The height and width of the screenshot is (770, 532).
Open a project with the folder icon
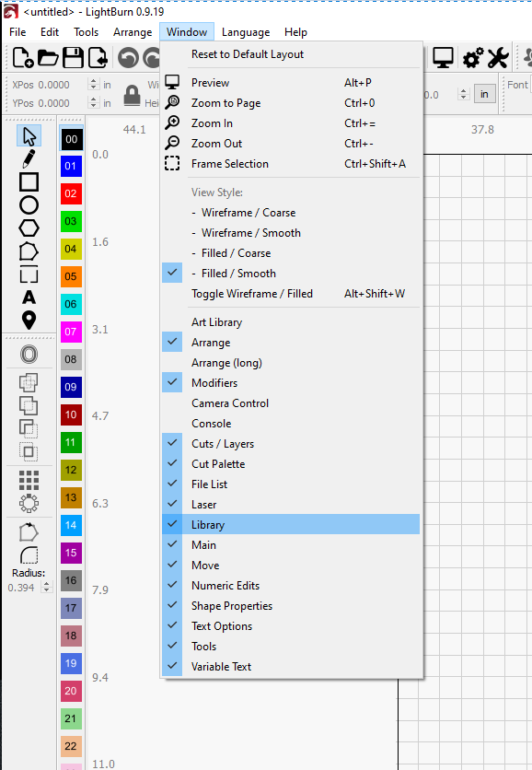click(48, 58)
